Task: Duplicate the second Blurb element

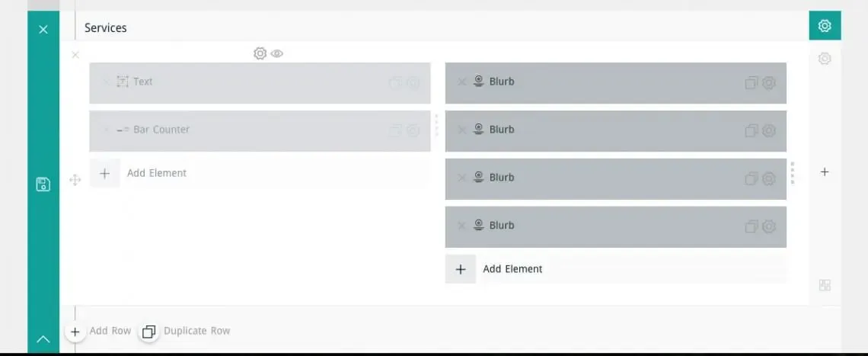Action: coord(752,130)
